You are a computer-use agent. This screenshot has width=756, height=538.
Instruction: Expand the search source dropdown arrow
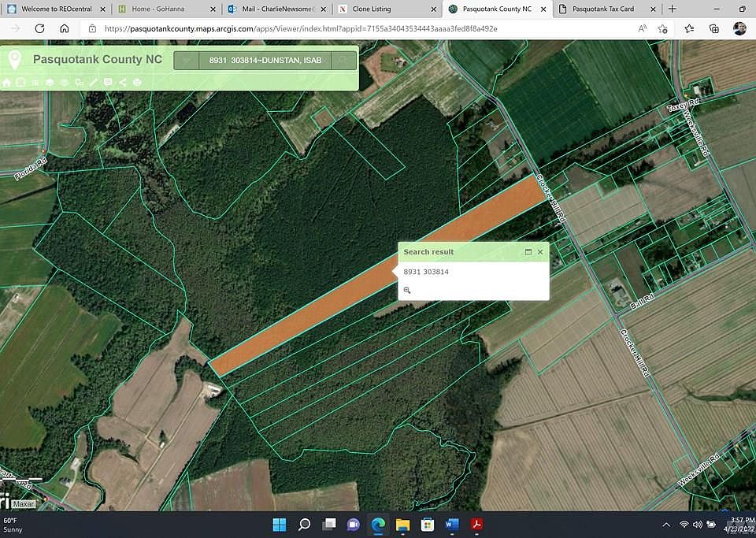pyautogui.click(x=185, y=60)
